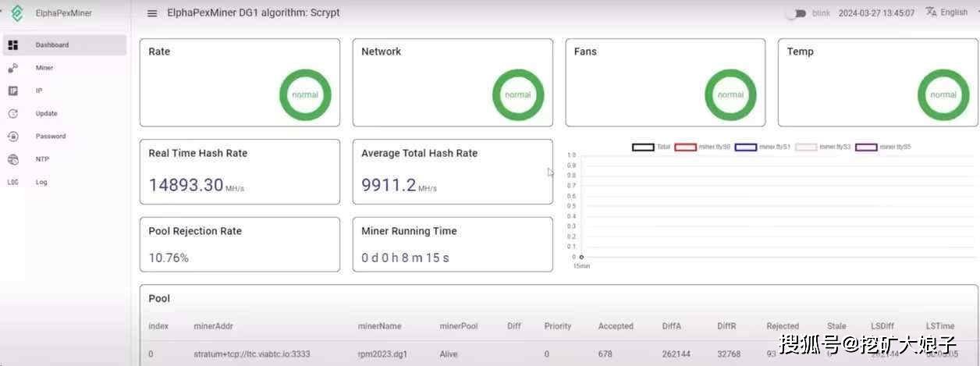
Task: Toggle miner.ttyS1 series visibility in legend
Action: (746, 147)
